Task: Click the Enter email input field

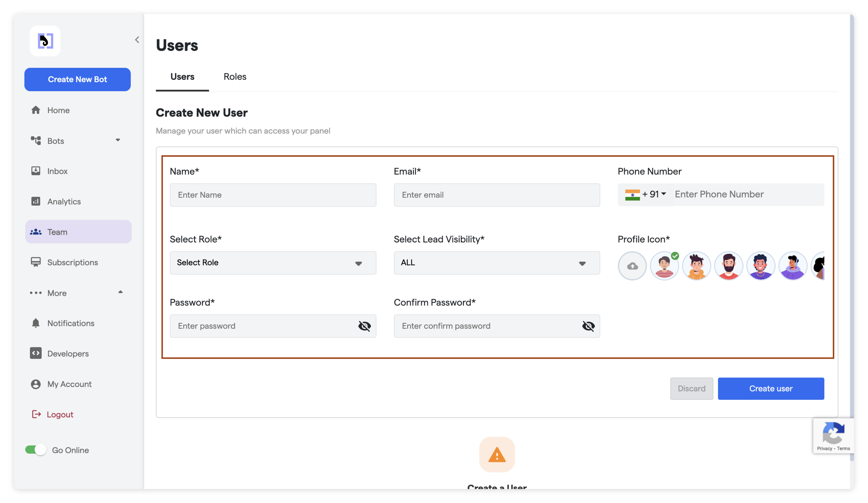Action: 497,195
